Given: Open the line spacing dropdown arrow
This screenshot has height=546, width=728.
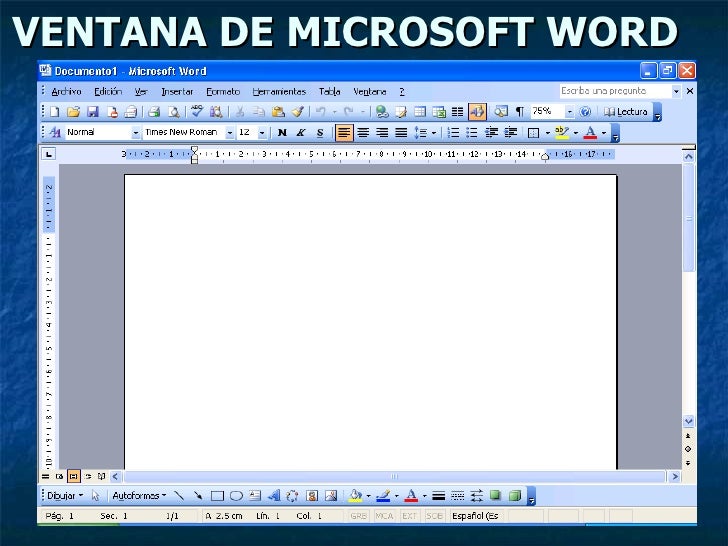Looking at the screenshot, I should tap(434, 133).
